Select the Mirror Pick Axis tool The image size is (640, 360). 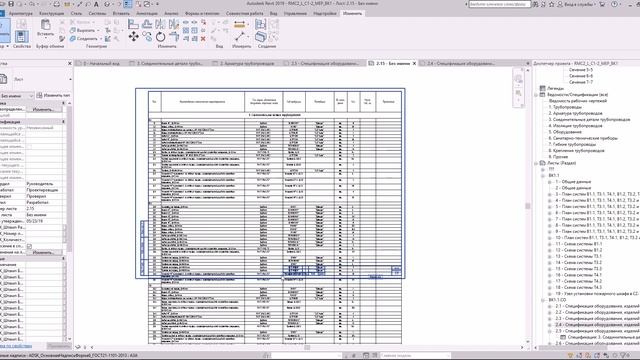click(160, 24)
